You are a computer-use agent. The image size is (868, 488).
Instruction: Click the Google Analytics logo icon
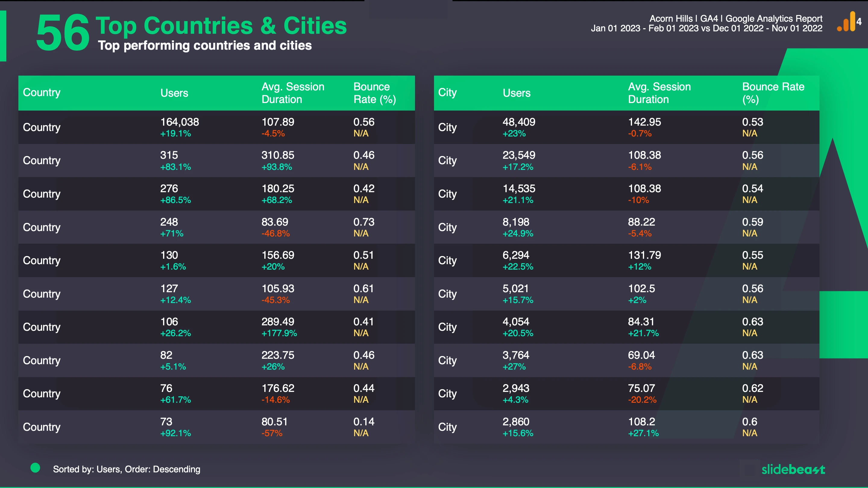point(849,22)
